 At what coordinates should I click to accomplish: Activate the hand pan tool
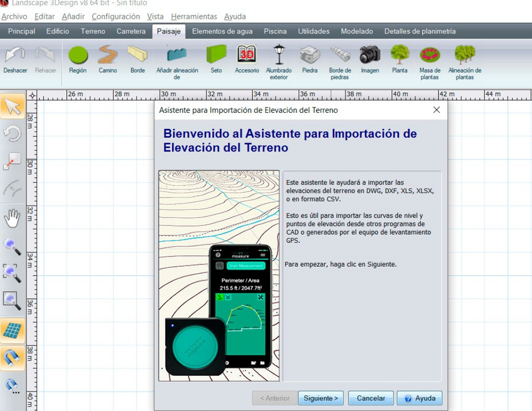click(12, 218)
